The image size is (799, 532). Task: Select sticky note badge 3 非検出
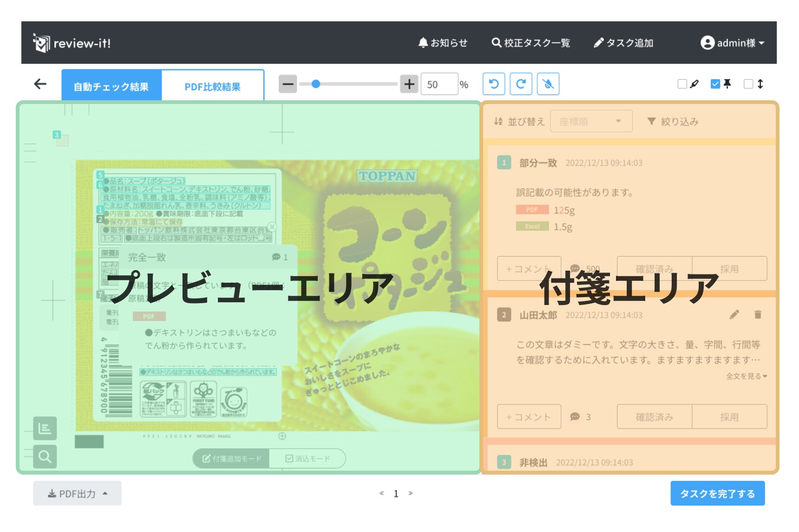coord(504,462)
